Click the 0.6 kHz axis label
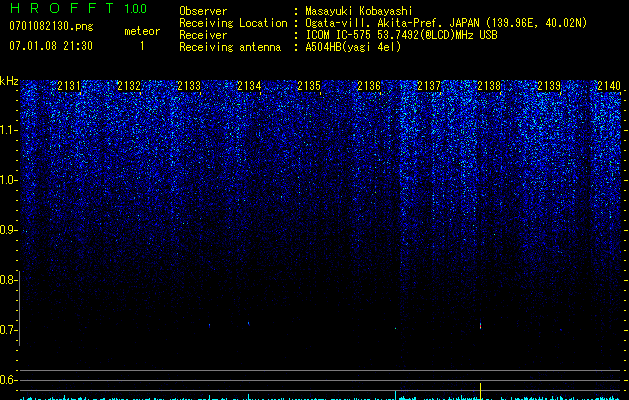The height and width of the screenshot is (400, 629). (8, 380)
